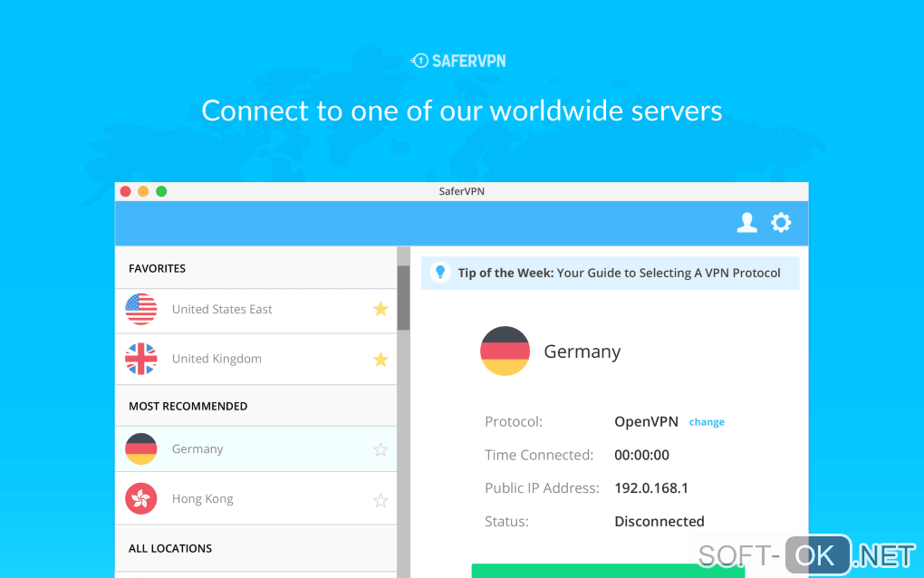Click the 00:00:00 time connected value

pyautogui.click(x=641, y=455)
